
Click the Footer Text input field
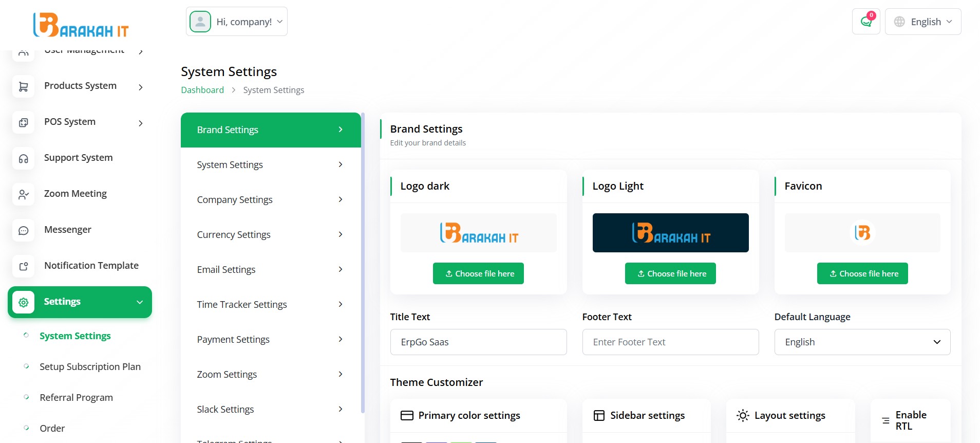(x=670, y=342)
